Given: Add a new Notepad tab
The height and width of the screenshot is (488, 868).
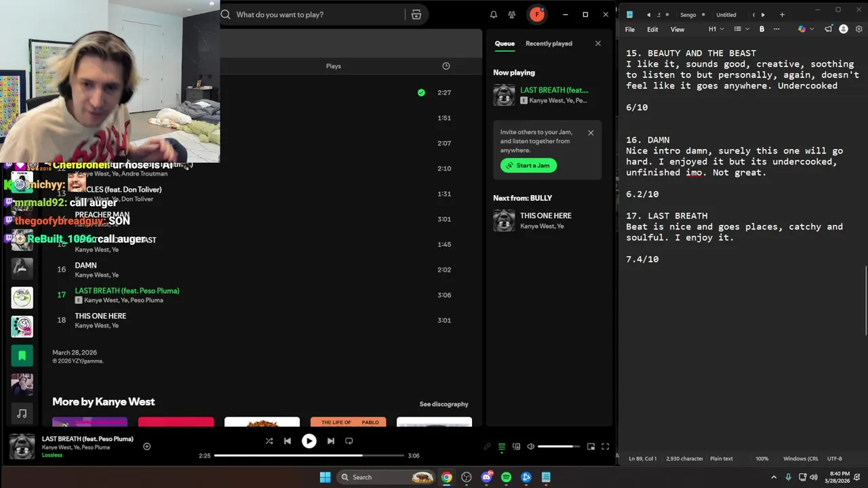Looking at the screenshot, I should [782, 14].
